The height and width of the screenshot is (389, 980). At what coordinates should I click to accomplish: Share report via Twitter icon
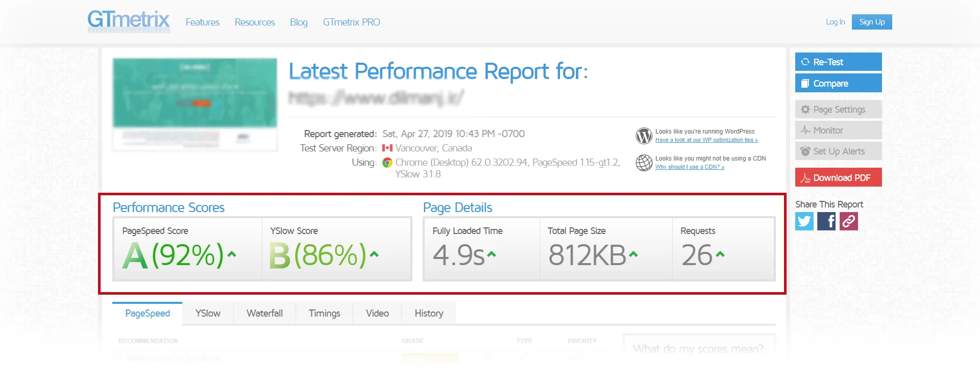(x=804, y=221)
